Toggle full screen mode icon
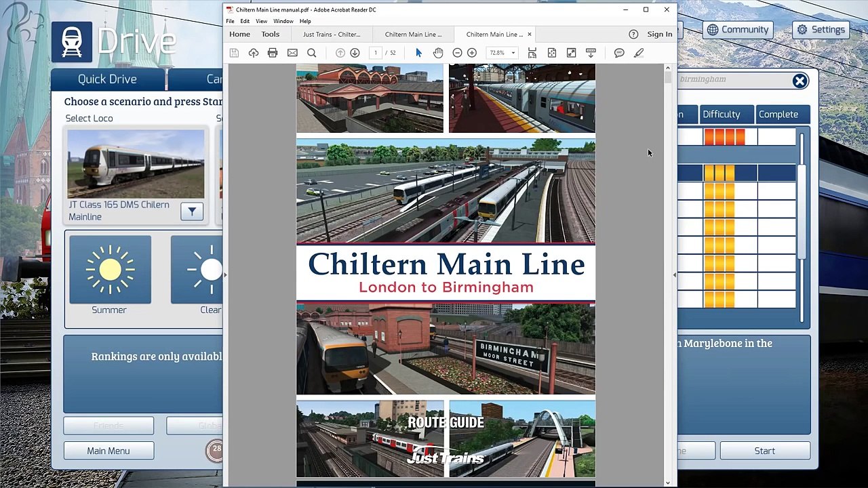This screenshot has width=868, height=488. tap(572, 53)
